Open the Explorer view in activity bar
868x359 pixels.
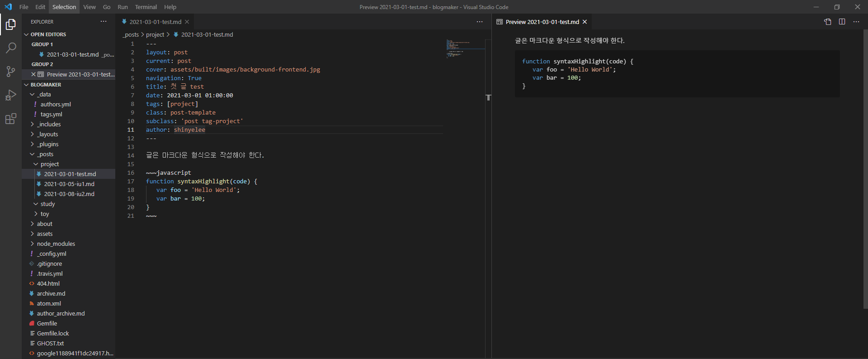tap(11, 24)
